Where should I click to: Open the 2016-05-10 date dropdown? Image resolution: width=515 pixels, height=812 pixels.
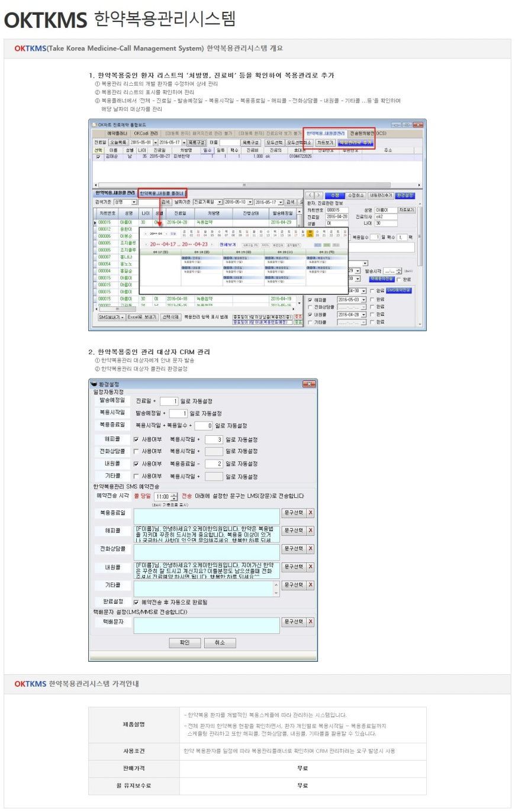[250, 202]
